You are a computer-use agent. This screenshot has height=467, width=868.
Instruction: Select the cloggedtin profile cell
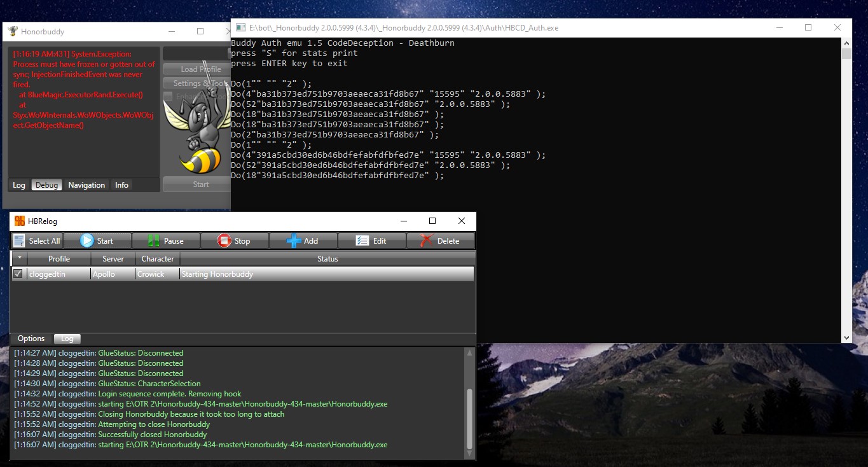(59, 274)
